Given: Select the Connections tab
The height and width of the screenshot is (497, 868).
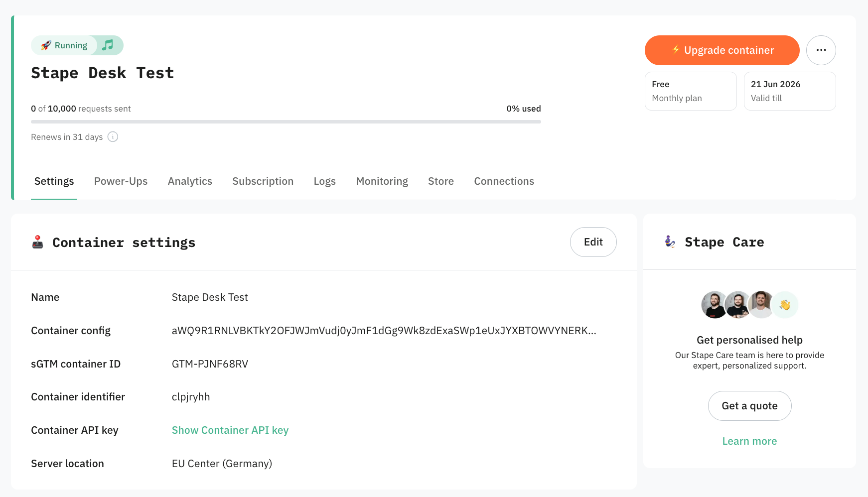Looking at the screenshot, I should click(x=504, y=181).
